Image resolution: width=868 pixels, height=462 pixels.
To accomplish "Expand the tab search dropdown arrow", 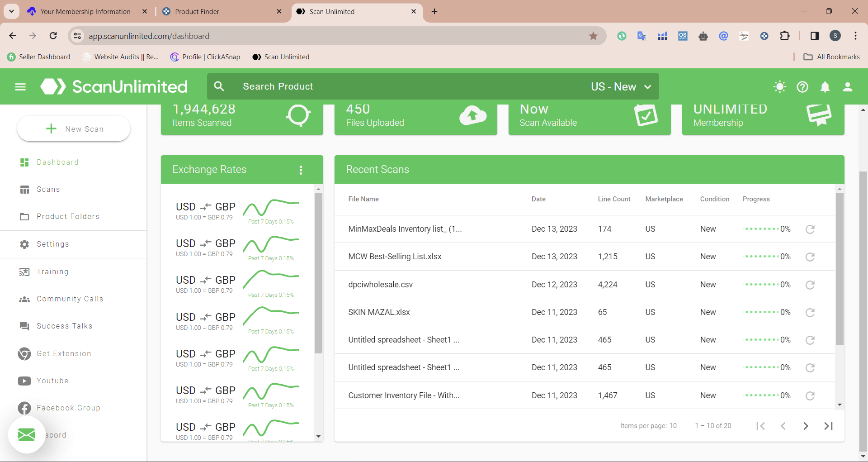I will point(11,11).
